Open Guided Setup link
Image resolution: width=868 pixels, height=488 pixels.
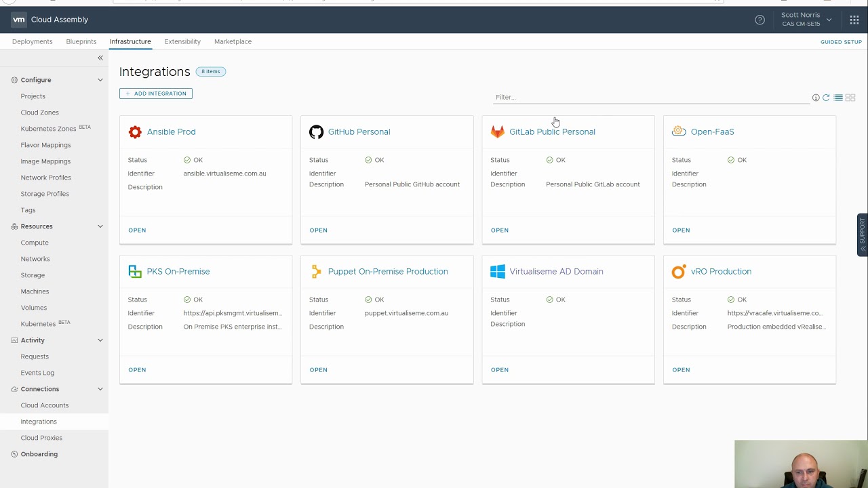click(x=841, y=42)
